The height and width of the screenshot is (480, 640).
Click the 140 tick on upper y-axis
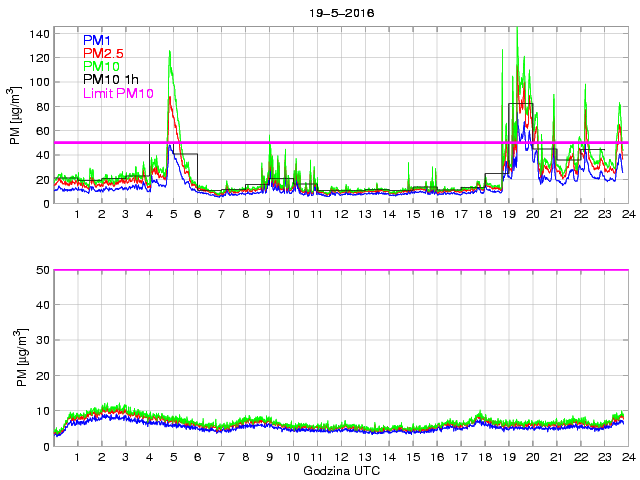[38, 34]
